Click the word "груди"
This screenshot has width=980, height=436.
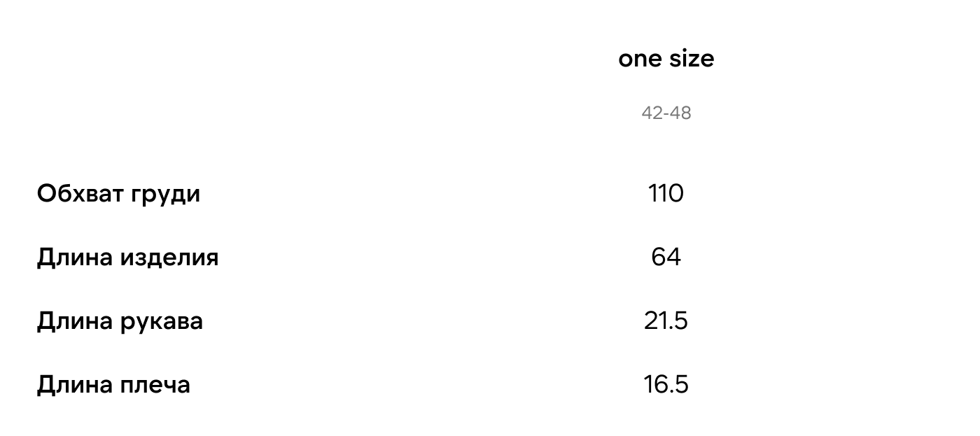(x=165, y=195)
